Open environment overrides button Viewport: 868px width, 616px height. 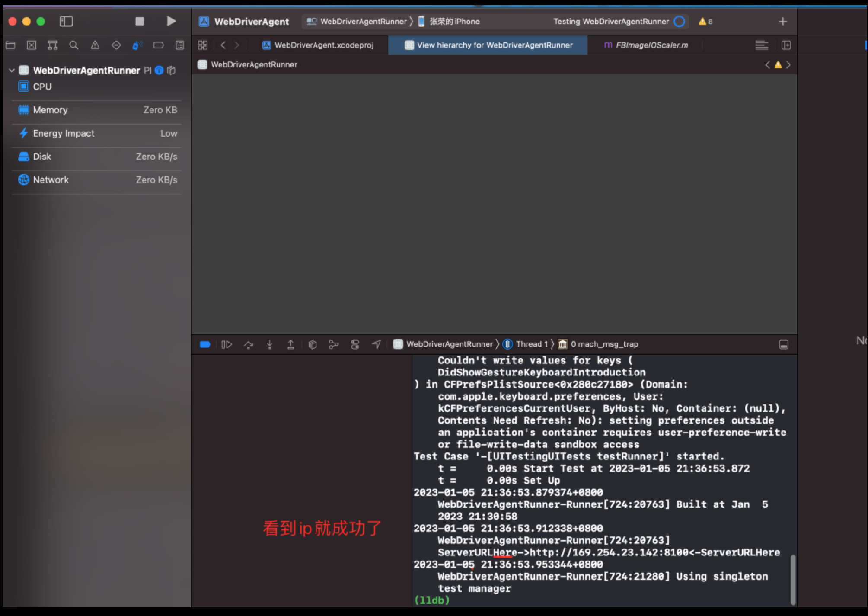[355, 344]
